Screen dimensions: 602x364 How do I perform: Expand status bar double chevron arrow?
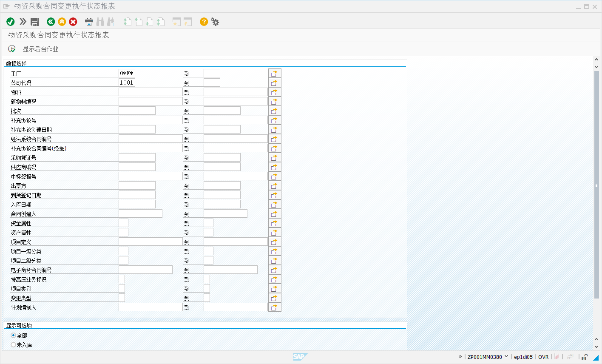[x=460, y=357]
